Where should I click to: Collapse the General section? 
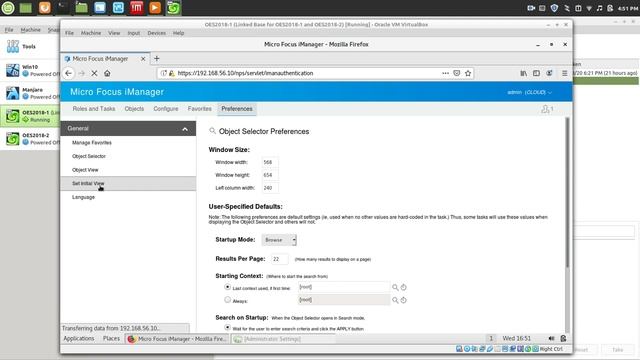pos(185,129)
